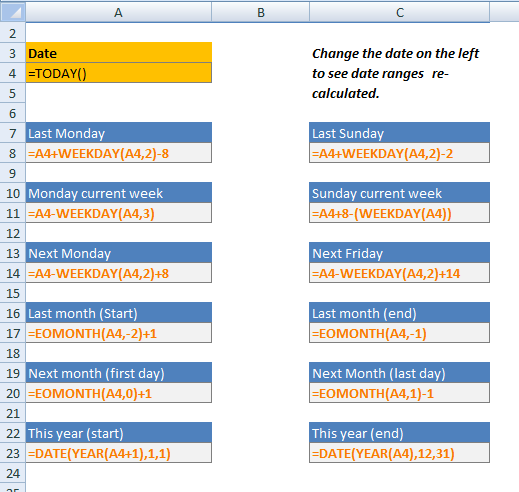Viewport: 519px width, 492px height.
Task: Select row 4 header
Action: point(13,73)
